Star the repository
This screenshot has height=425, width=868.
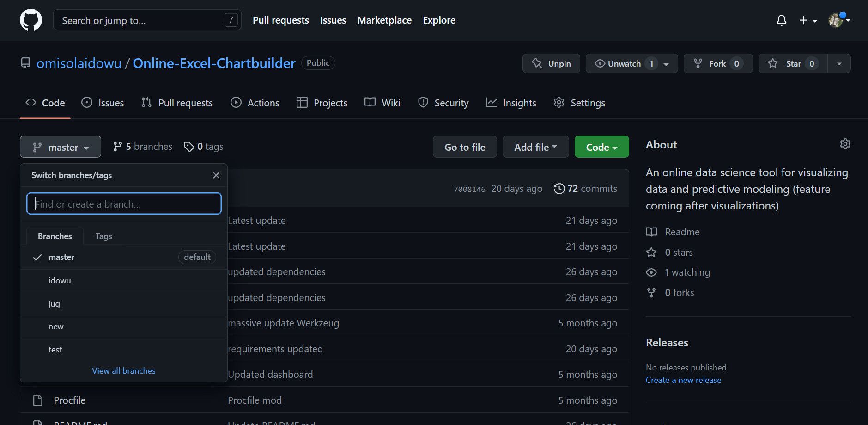[x=792, y=63]
